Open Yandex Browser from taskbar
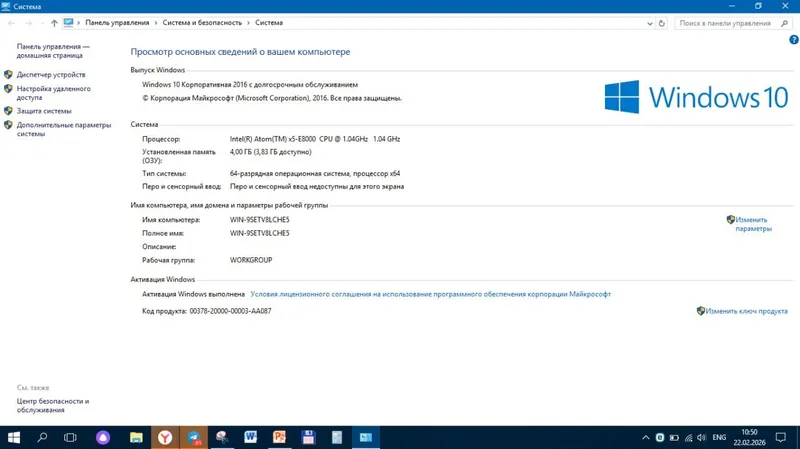The image size is (800, 449). [165, 437]
